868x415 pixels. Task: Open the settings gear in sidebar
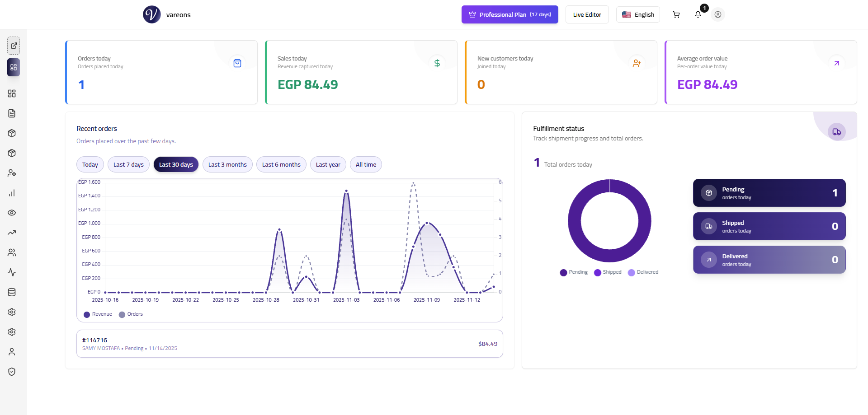point(12,312)
